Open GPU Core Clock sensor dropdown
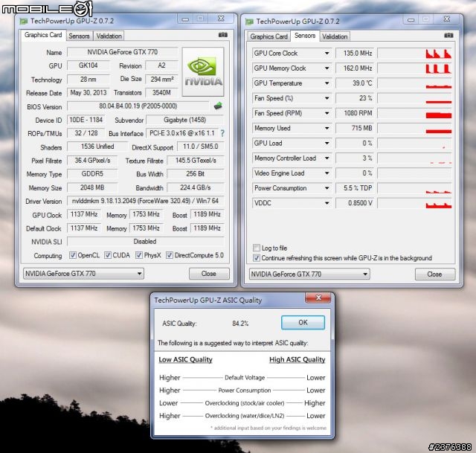The height and width of the screenshot is (453, 476). (x=327, y=53)
